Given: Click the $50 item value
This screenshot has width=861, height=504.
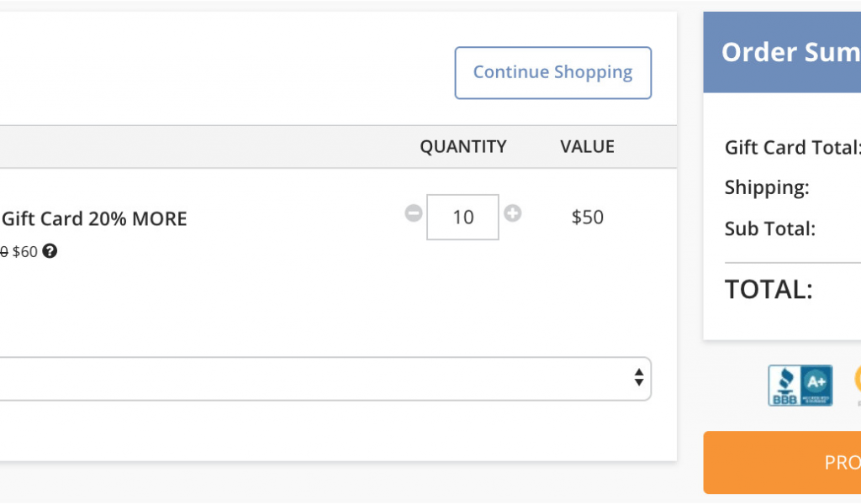Looking at the screenshot, I should point(588,218).
